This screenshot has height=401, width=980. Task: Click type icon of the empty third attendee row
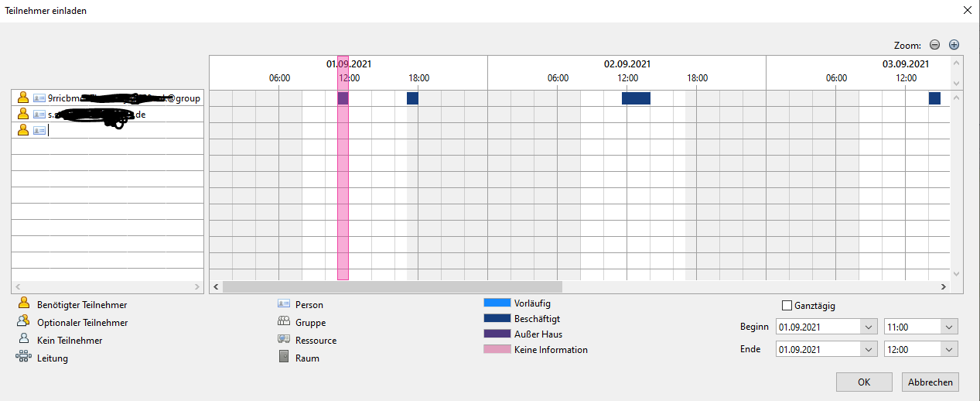[39, 131]
